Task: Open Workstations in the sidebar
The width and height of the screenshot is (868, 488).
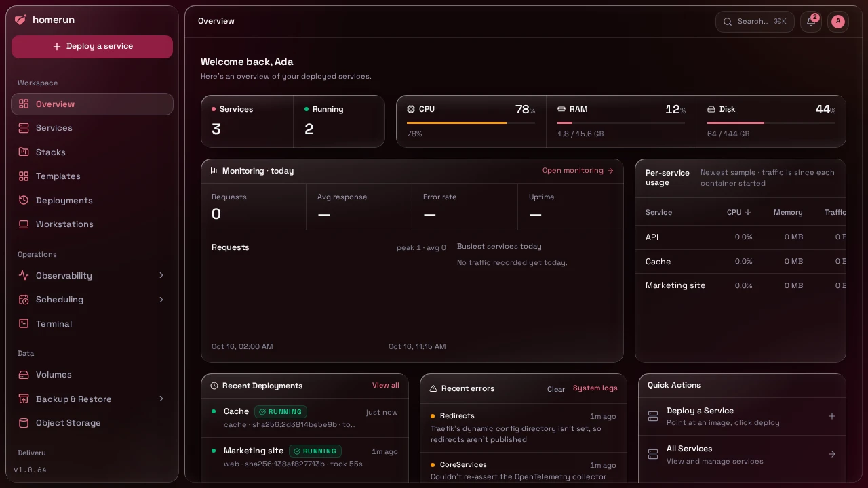Action: click(92, 224)
